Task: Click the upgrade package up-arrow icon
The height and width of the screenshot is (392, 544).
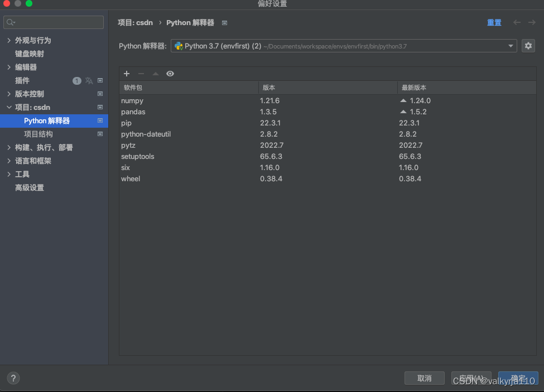Action: click(156, 74)
